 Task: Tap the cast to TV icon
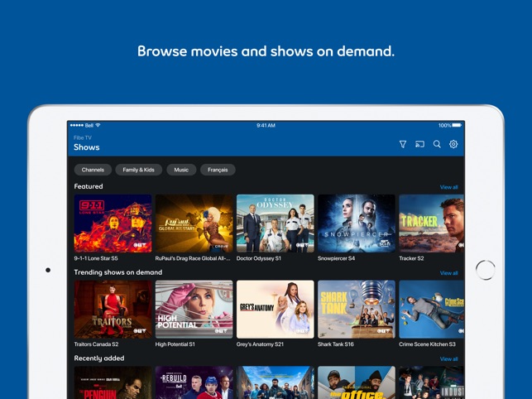click(x=419, y=144)
